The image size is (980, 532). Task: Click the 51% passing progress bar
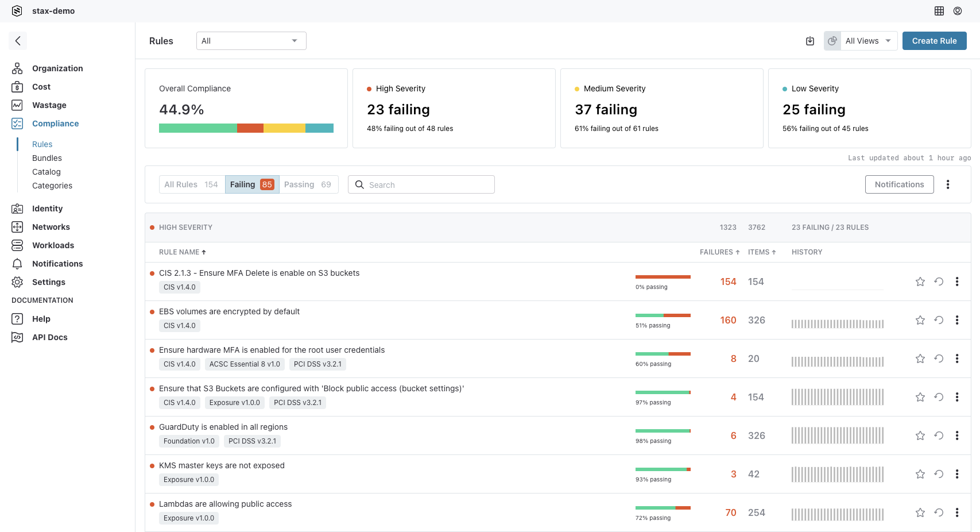coord(663,315)
